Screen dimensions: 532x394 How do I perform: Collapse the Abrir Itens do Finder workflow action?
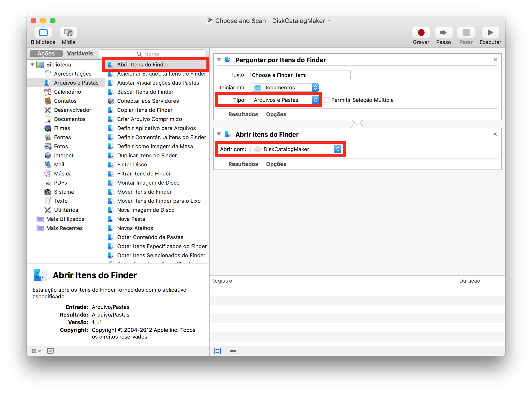219,134
